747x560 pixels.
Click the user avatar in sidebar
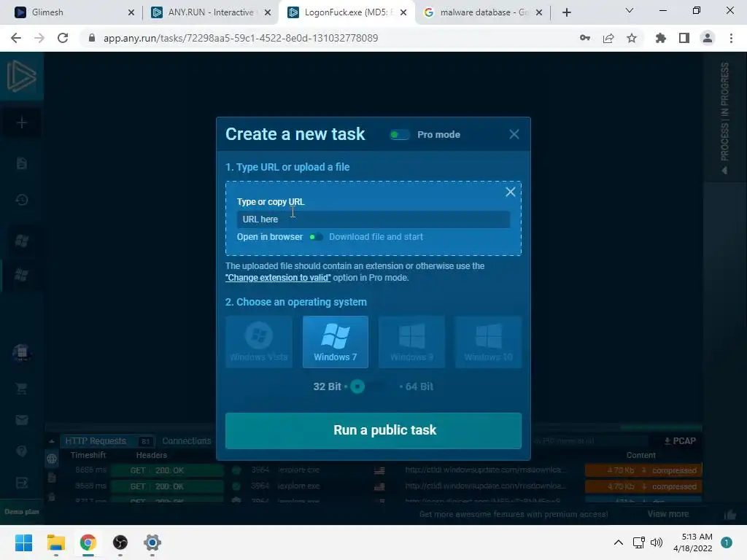tap(21, 353)
